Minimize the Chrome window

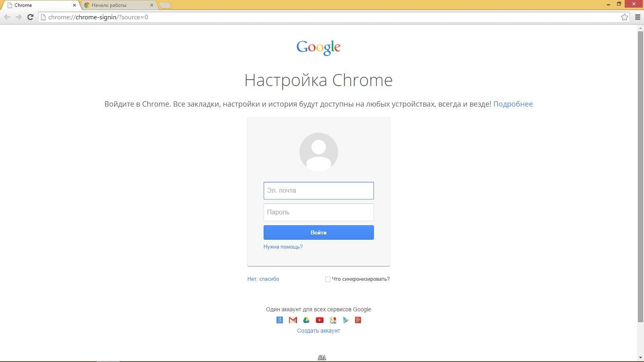click(x=609, y=4)
